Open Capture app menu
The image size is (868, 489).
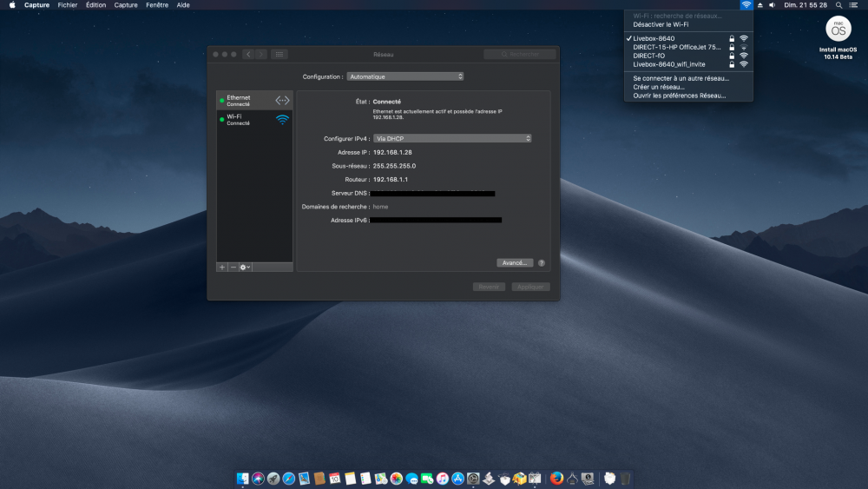tap(36, 5)
